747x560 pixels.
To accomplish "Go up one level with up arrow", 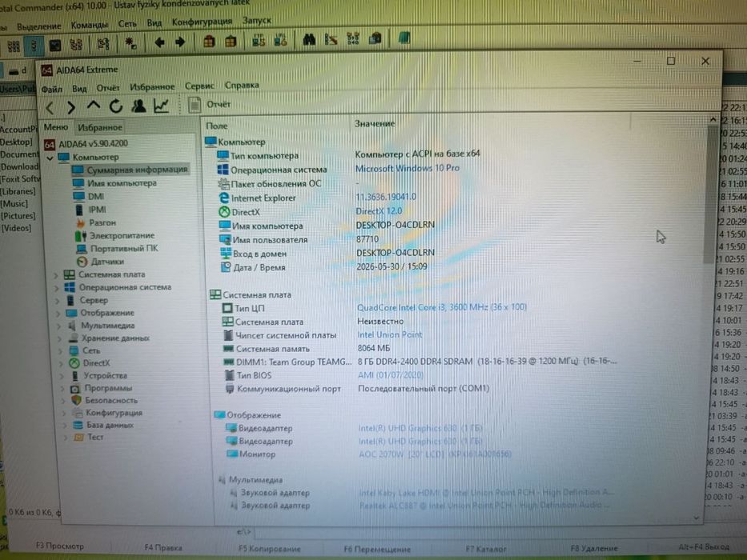I will pos(94,106).
